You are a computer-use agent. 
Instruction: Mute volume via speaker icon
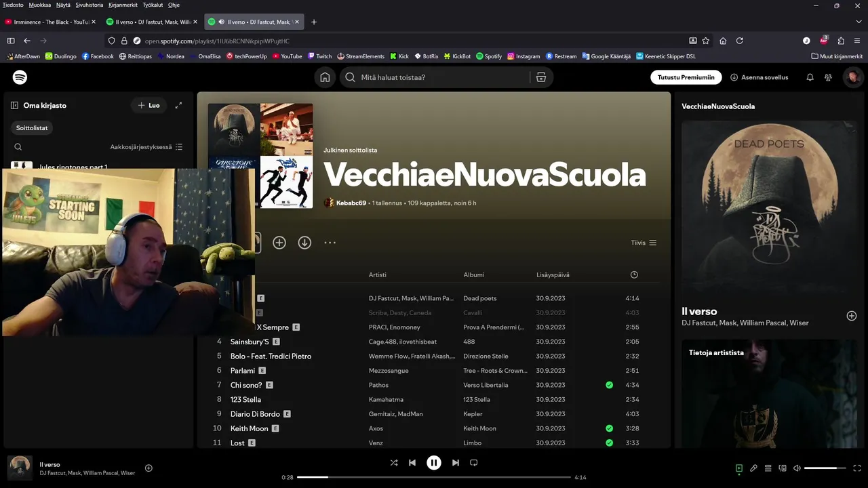797,468
